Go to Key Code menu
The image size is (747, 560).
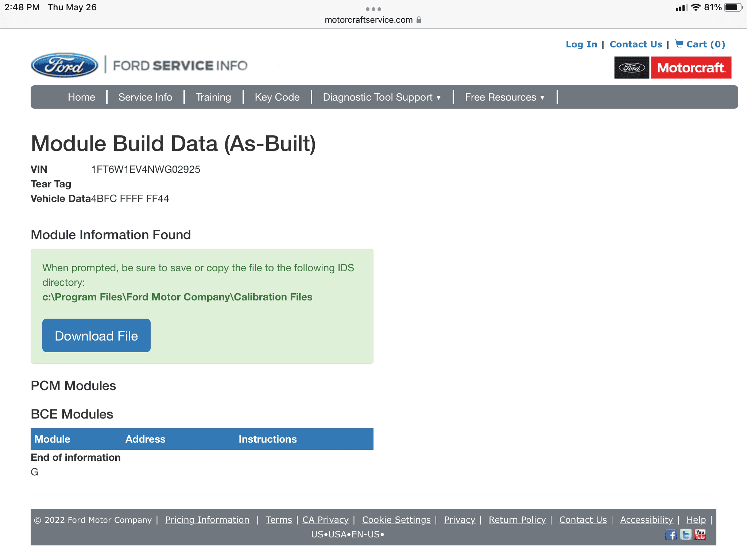(x=277, y=97)
